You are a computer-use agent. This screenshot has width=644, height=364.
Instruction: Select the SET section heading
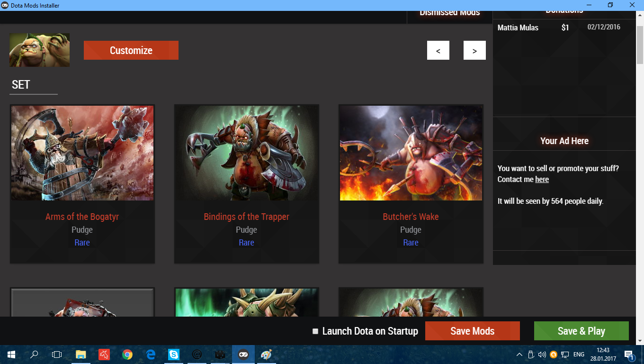coord(21,85)
